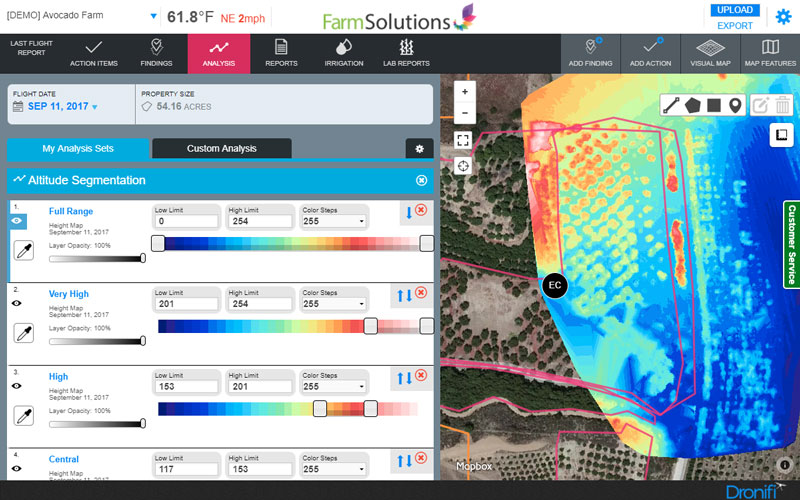The height and width of the screenshot is (500, 800).
Task: Hide the Very High layer
Action: pyautogui.click(x=17, y=302)
